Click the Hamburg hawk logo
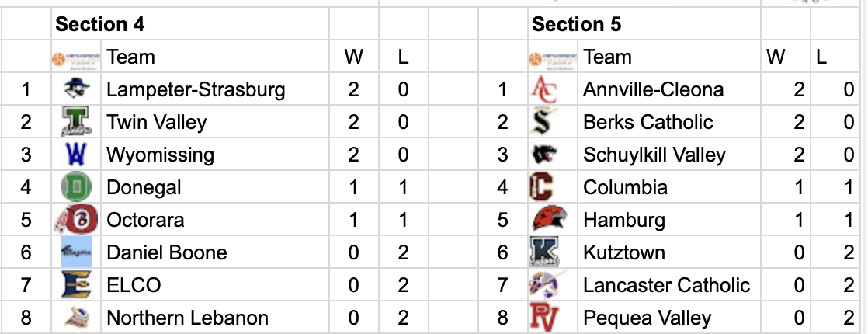Image resolution: width=868 pixels, height=334 pixels. [550, 220]
